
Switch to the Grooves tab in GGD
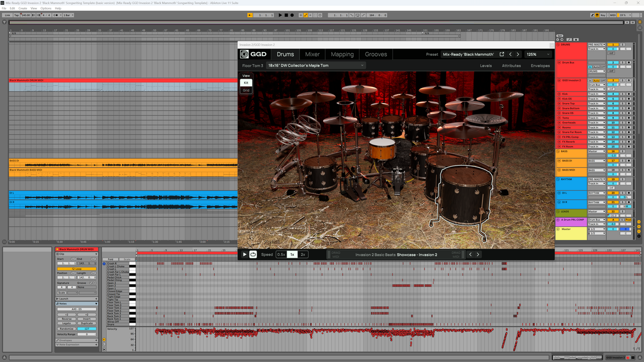[376, 54]
